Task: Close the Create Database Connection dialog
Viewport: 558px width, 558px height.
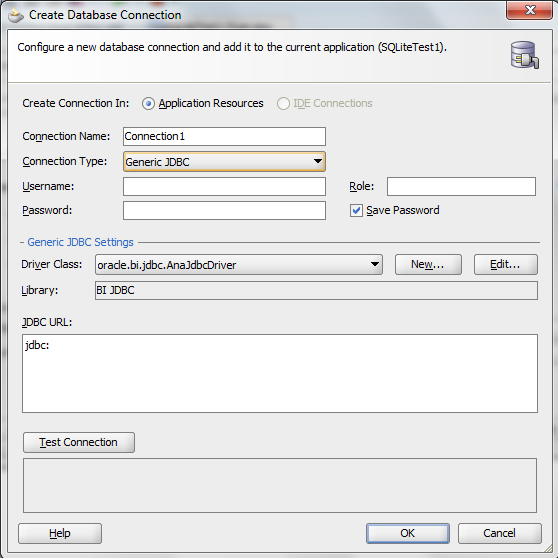Action: click(x=530, y=10)
